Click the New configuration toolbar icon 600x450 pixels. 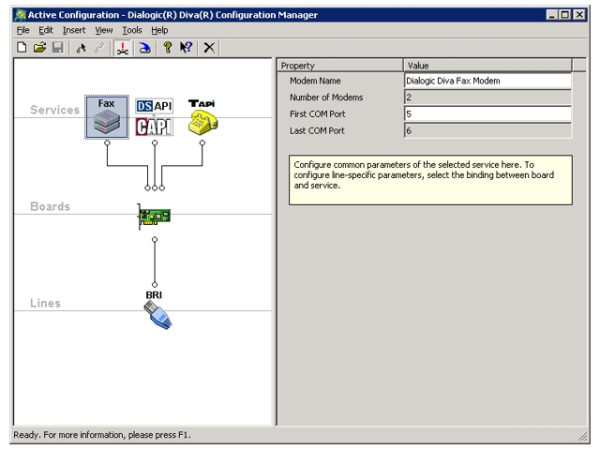coord(22,48)
